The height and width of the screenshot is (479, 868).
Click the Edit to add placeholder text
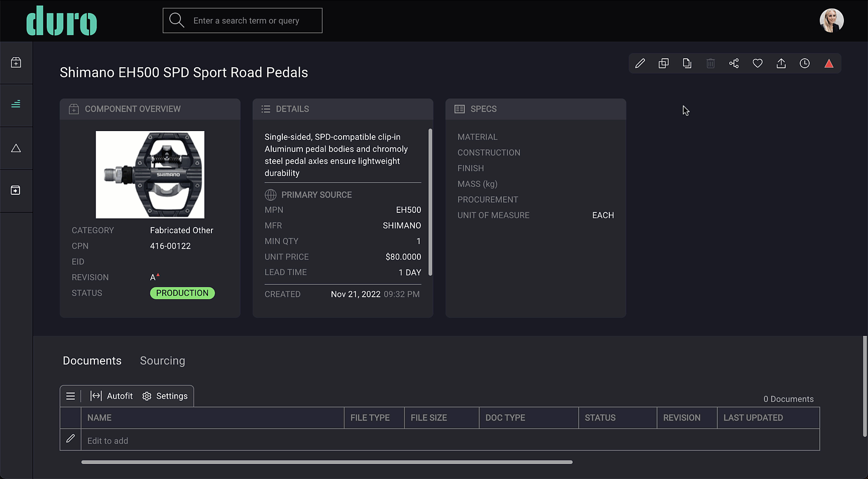pos(107,441)
